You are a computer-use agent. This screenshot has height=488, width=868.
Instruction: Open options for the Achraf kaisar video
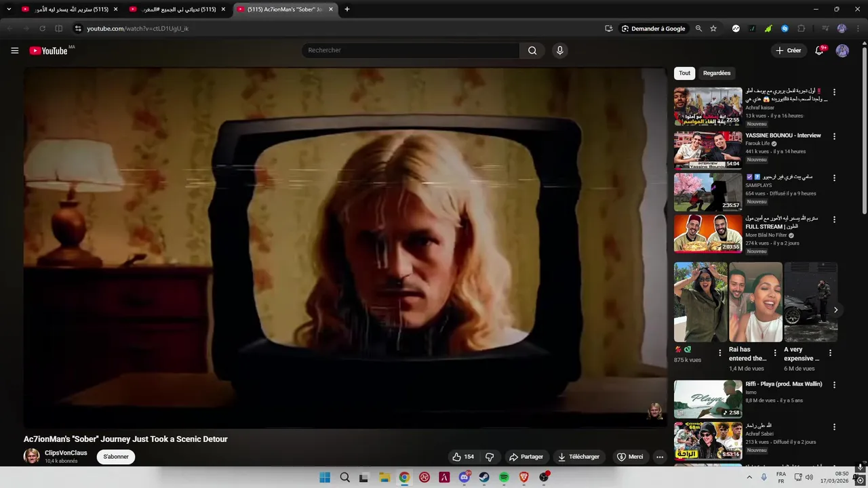click(x=834, y=92)
